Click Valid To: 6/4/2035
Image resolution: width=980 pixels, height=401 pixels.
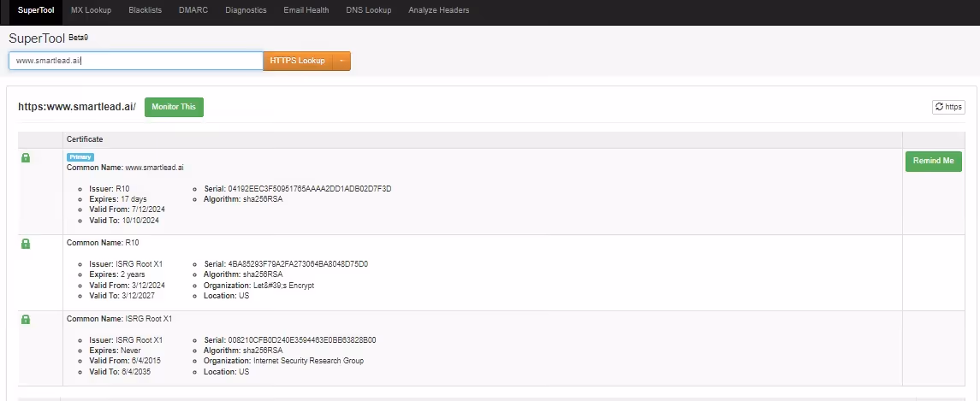coord(119,372)
